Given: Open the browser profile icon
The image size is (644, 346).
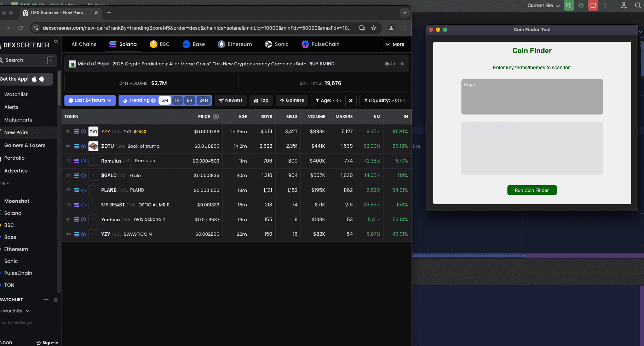Looking at the screenshot, I should pos(391,28).
